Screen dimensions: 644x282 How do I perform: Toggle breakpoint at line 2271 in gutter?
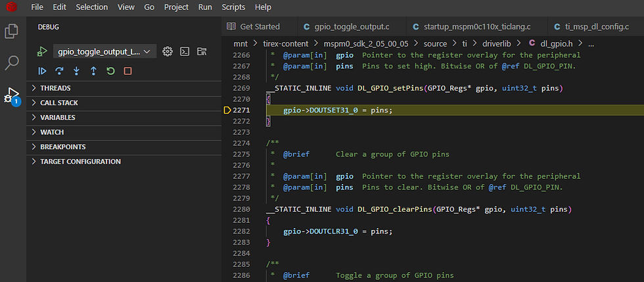coord(227,110)
